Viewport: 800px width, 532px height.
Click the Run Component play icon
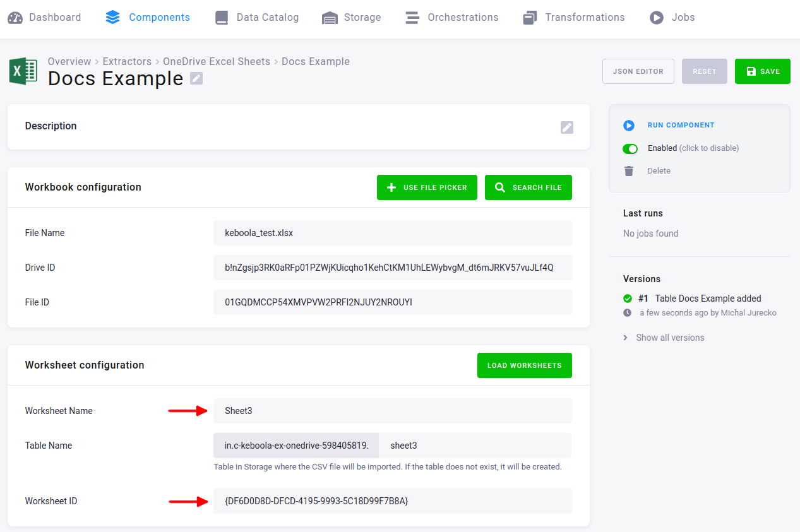tap(629, 126)
